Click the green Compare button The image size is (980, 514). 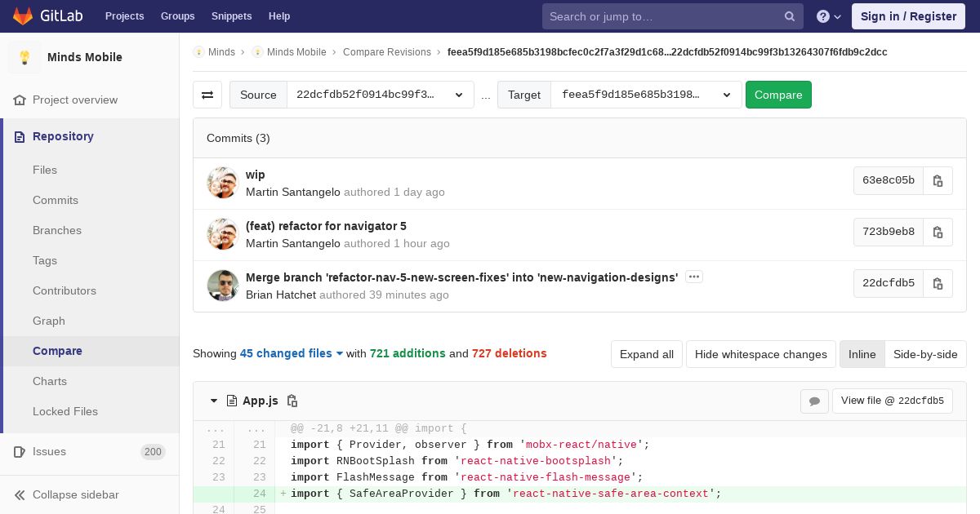coord(778,95)
